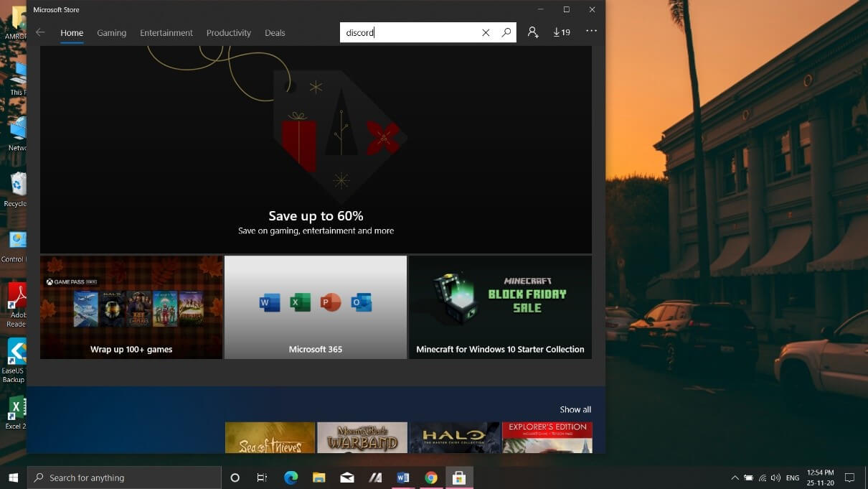Select the EaseUS Backup desktop shortcut
Screen dimensions: 868x489
point(16,360)
